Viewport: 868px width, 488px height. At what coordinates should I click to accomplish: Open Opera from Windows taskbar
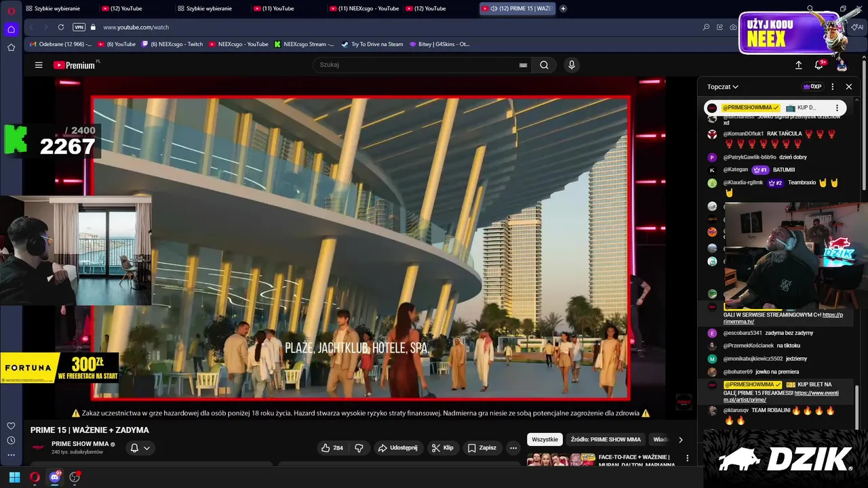(35, 477)
